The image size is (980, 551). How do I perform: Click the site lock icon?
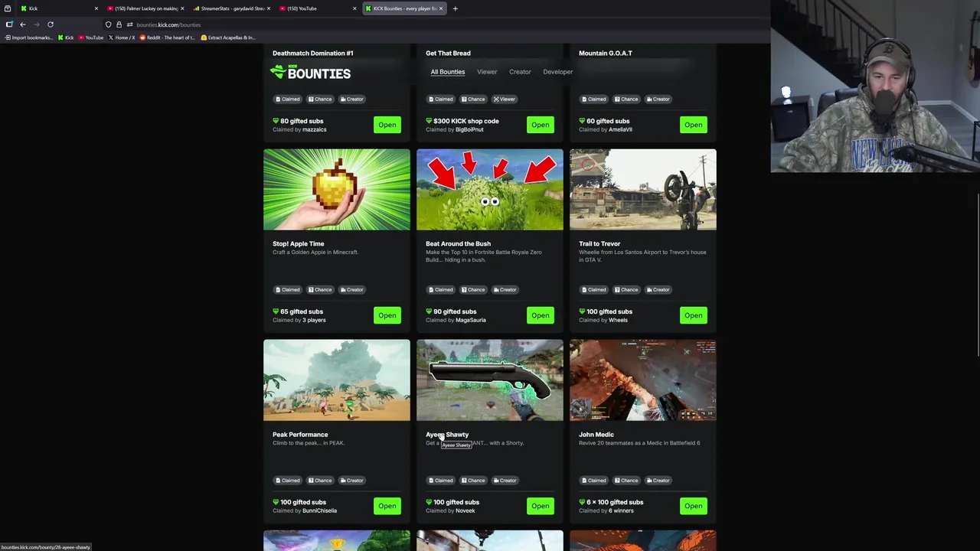[x=119, y=24]
